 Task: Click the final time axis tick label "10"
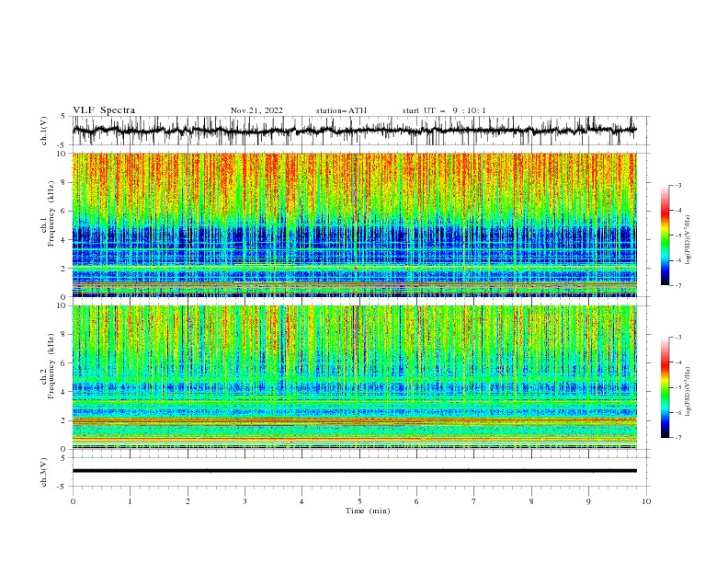[x=646, y=501]
